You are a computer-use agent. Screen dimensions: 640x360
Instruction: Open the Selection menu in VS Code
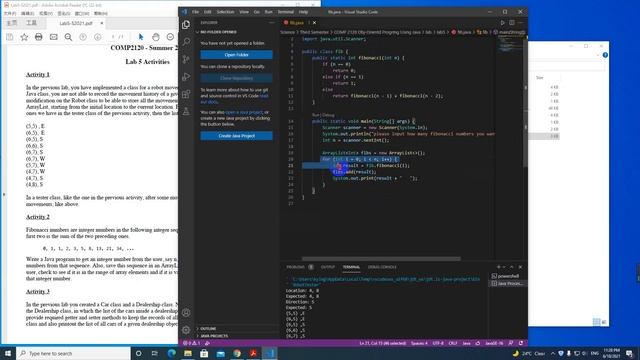pyautogui.click(x=225, y=12)
